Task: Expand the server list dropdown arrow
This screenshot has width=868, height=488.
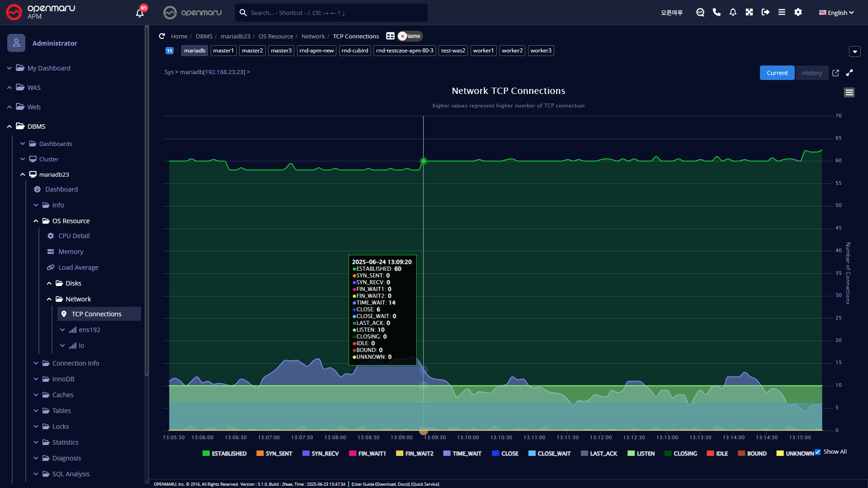Action: point(854,52)
